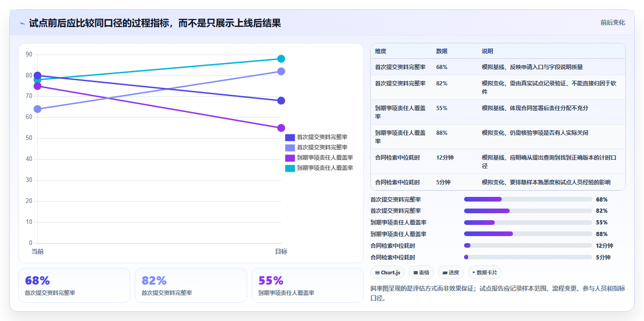Toggle the light periwinkle 首次提交资料完整率 legend entry
Screen dimensions: 644x321
[316, 147]
